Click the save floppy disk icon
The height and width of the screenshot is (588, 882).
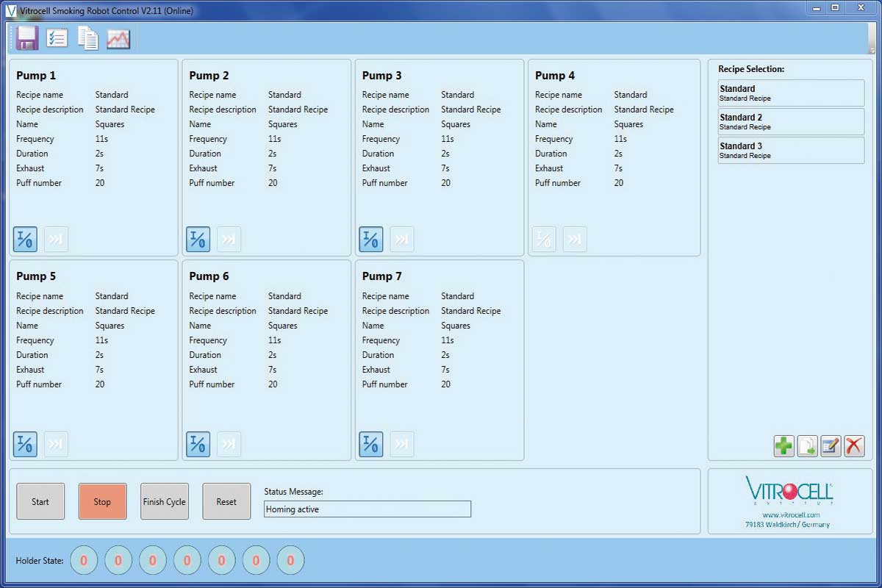(27, 38)
